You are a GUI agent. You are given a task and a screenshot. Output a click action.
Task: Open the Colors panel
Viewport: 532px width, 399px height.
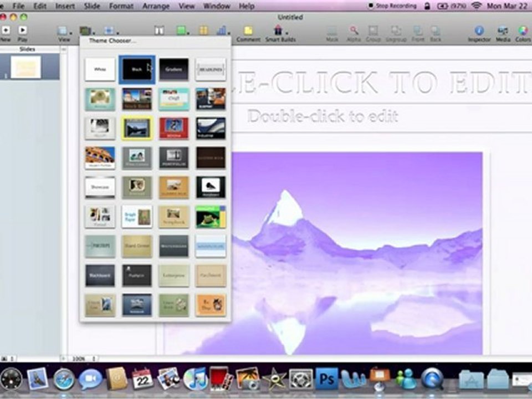pos(523,34)
